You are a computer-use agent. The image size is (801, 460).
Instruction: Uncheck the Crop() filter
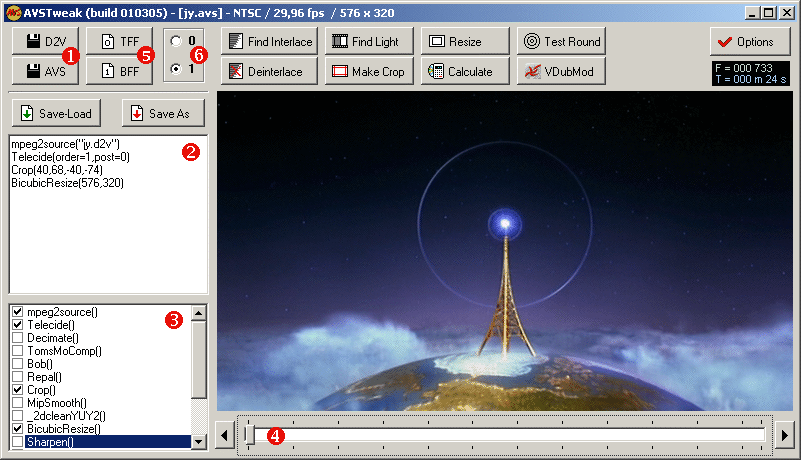pyautogui.click(x=17, y=389)
